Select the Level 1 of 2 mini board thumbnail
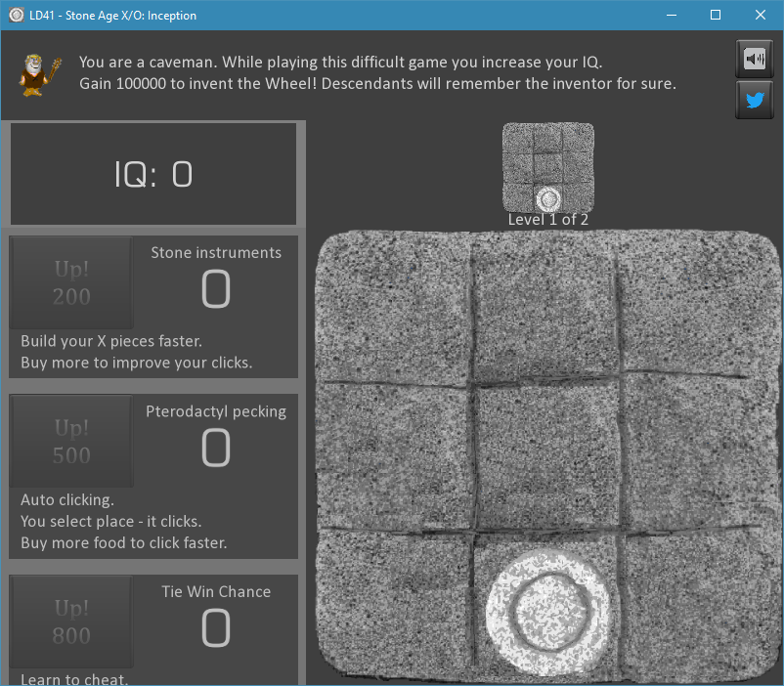 pyautogui.click(x=548, y=167)
